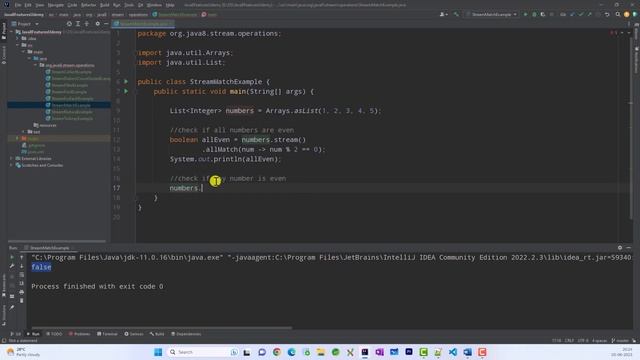Click the Debug bug icon in the top toolbar
This screenshot has width=640, height=360.
pos(534,14)
